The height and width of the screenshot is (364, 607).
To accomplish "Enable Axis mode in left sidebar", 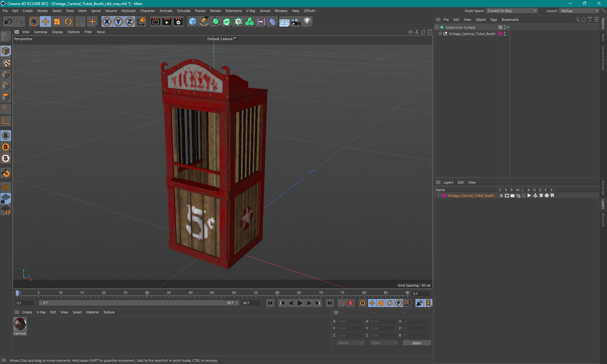I will [x=6, y=121].
